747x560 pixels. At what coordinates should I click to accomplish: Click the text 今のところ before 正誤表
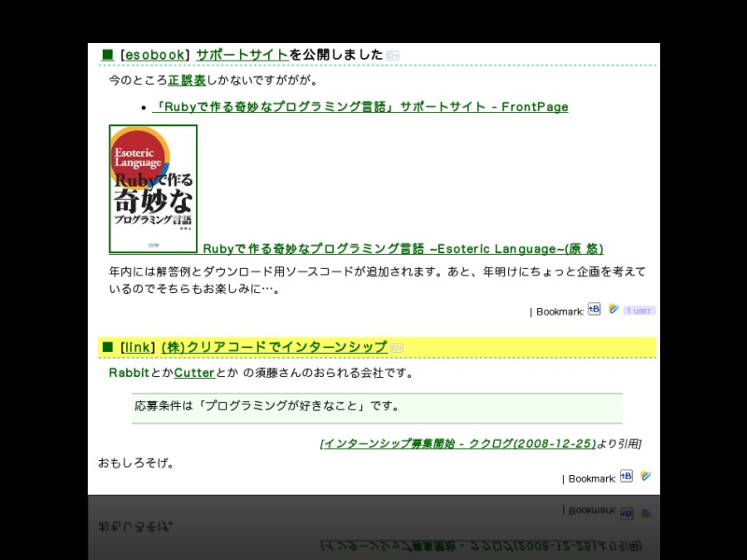[x=138, y=80]
